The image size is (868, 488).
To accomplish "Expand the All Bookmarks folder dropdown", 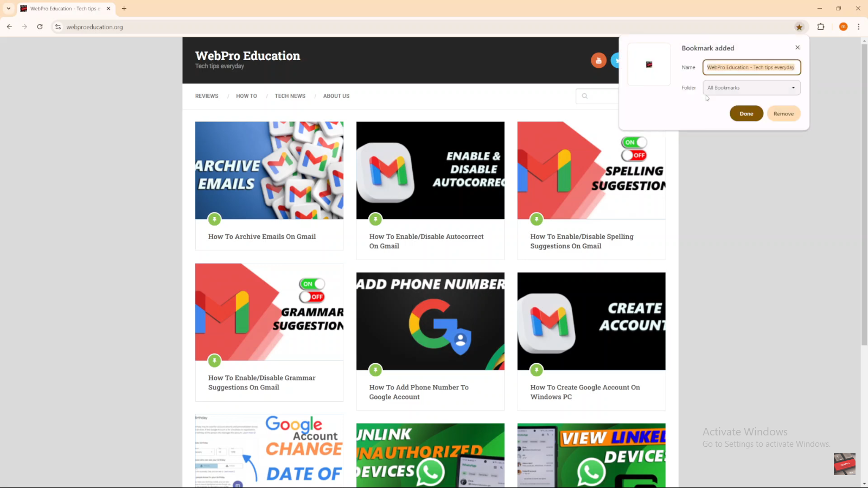I will point(751,88).
